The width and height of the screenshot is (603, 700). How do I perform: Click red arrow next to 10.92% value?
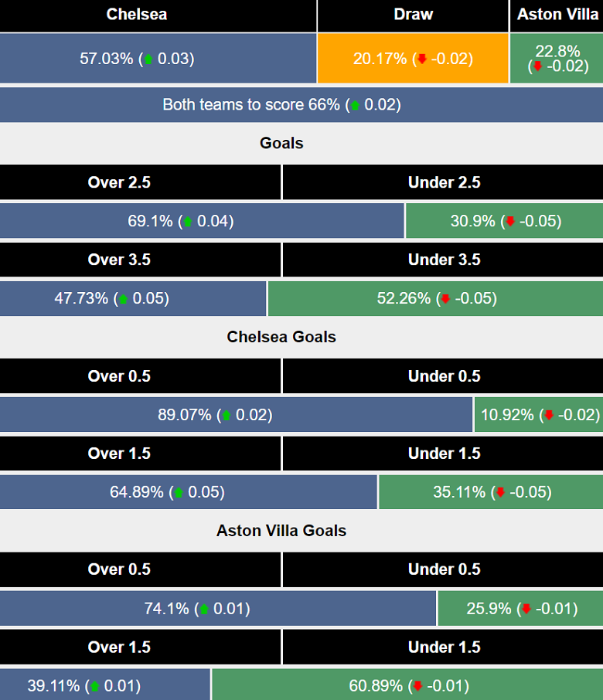tap(548, 416)
